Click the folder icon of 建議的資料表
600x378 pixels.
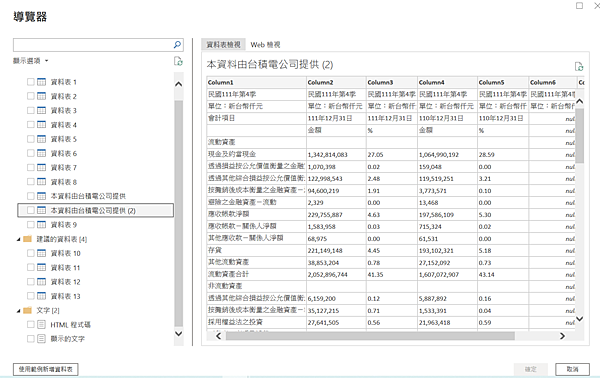27,239
